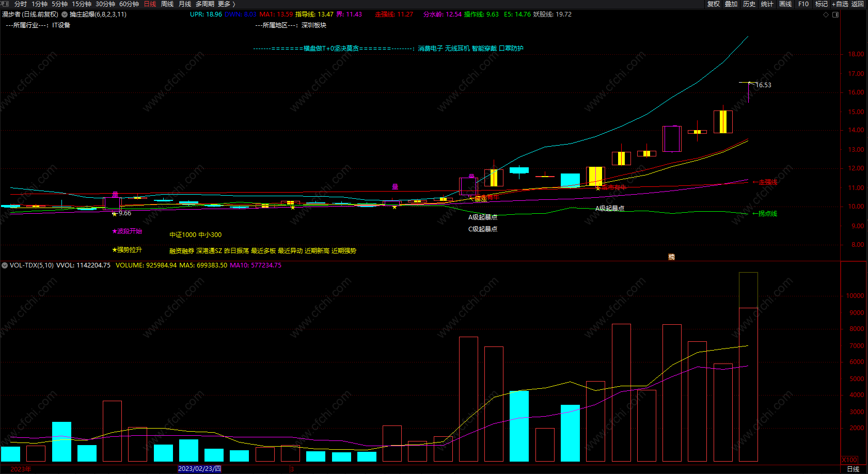This screenshot has width=868, height=474.
Task: Click the 深圳板块 region label
Action: [x=314, y=25]
